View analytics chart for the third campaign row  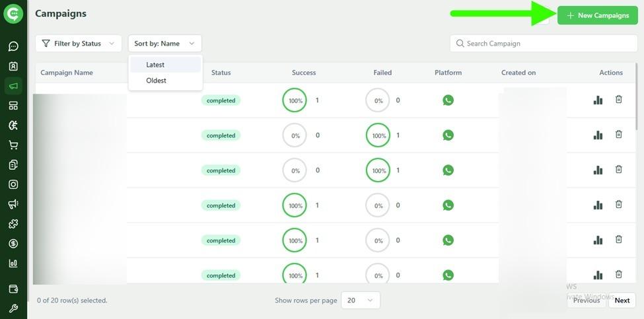coord(598,170)
